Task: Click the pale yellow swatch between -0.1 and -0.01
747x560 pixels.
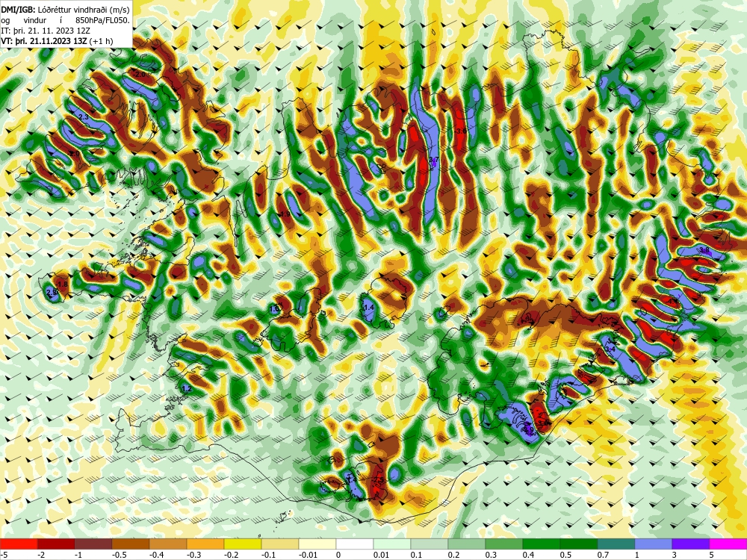Action: (x=280, y=544)
